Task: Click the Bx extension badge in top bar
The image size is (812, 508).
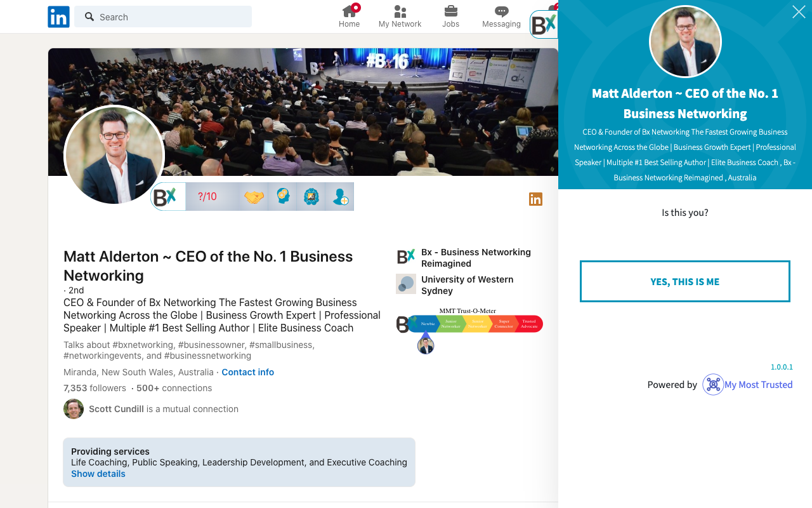Action: click(x=544, y=25)
